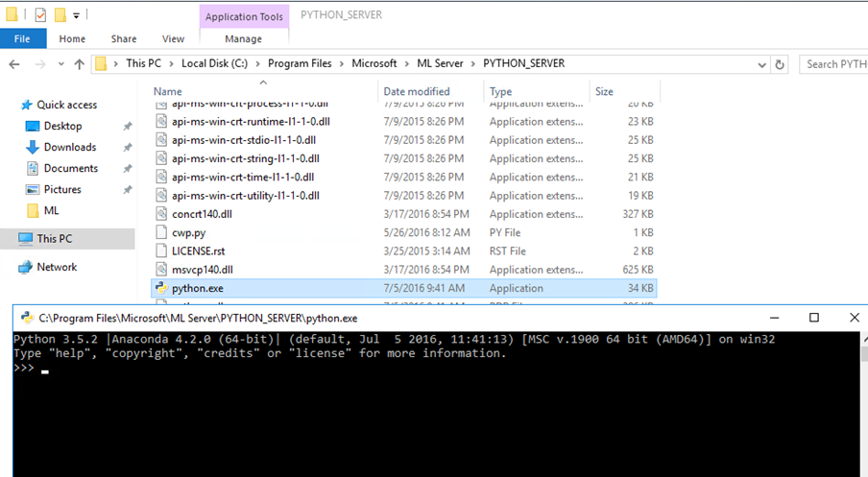868x477 pixels.
Task: Select the Manage tab under Application Tools
Action: point(243,38)
